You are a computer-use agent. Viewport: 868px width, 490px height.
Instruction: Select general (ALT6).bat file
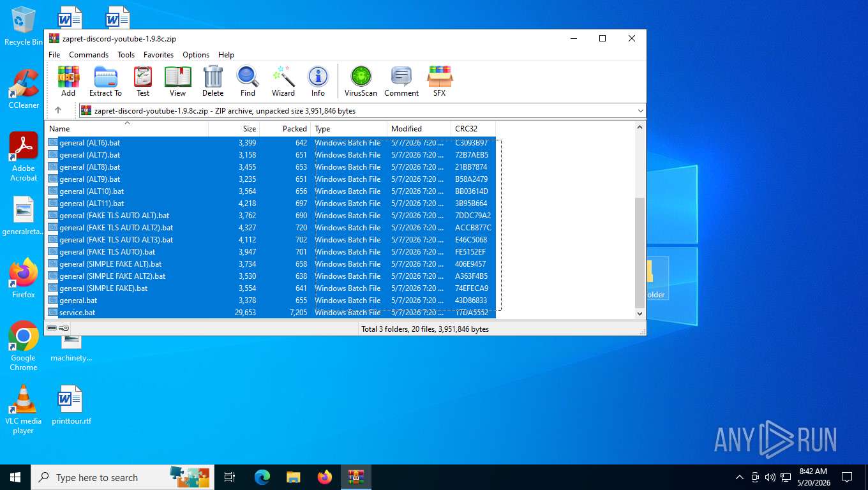271,143
